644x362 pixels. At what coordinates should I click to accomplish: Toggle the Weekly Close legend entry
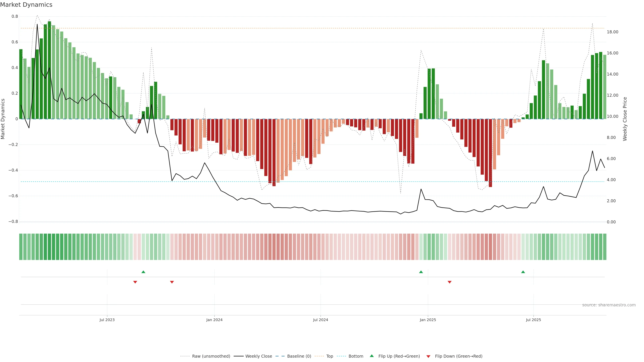pyautogui.click(x=258, y=356)
